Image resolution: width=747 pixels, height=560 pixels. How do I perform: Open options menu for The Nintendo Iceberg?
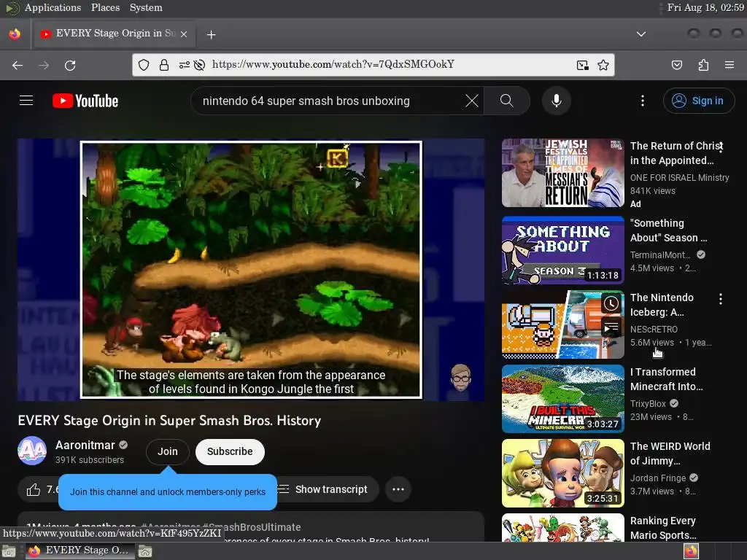pos(721,298)
